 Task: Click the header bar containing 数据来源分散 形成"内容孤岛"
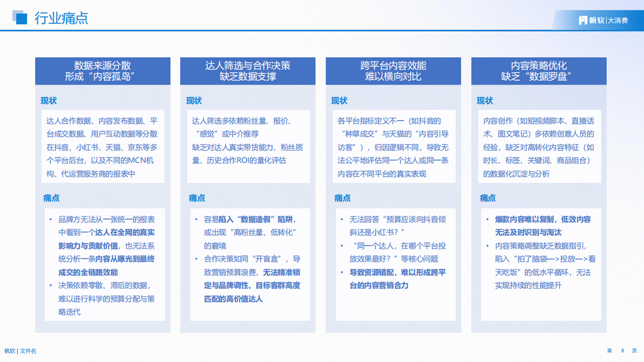click(x=103, y=71)
